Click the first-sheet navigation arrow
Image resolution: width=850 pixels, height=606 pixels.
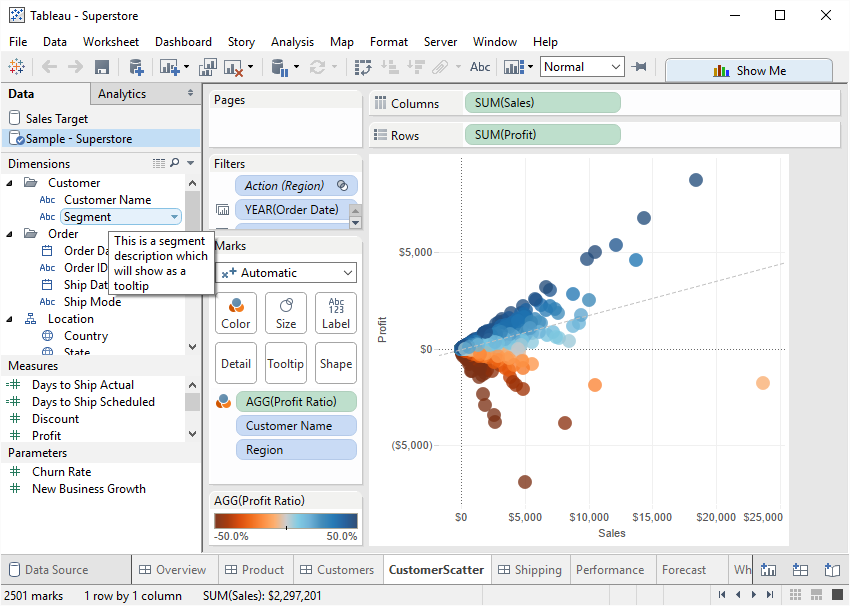click(x=722, y=595)
